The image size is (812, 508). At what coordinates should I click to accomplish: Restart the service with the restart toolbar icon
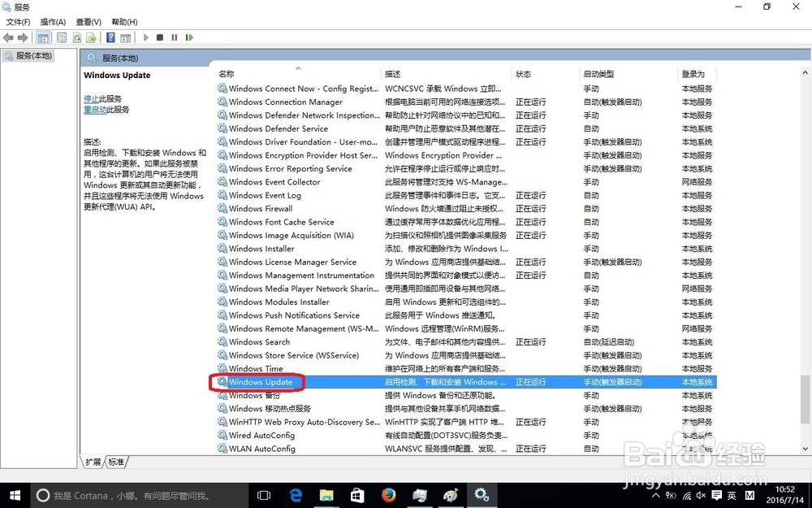pos(190,37)
